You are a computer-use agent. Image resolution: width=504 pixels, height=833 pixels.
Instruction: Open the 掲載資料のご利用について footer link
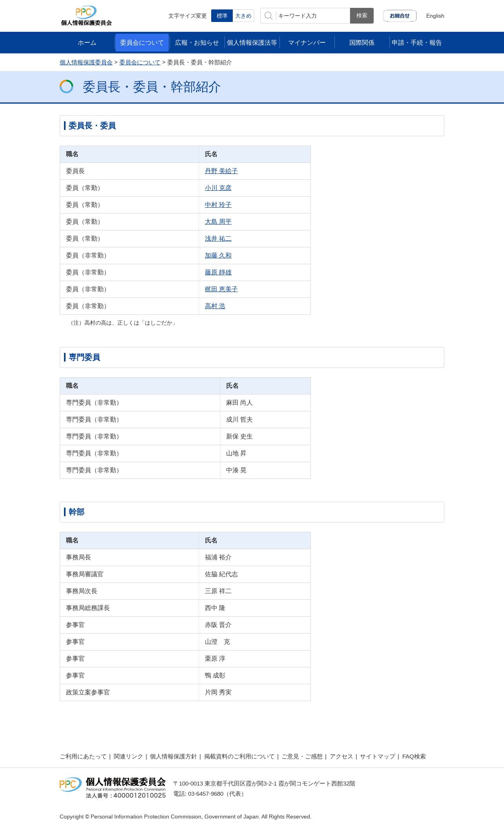[239, 756]
